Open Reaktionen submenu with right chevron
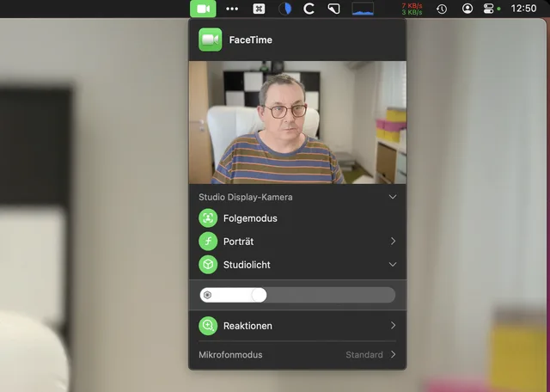The height and width of the screenshot is (392, 550). (x=393, y=325)
